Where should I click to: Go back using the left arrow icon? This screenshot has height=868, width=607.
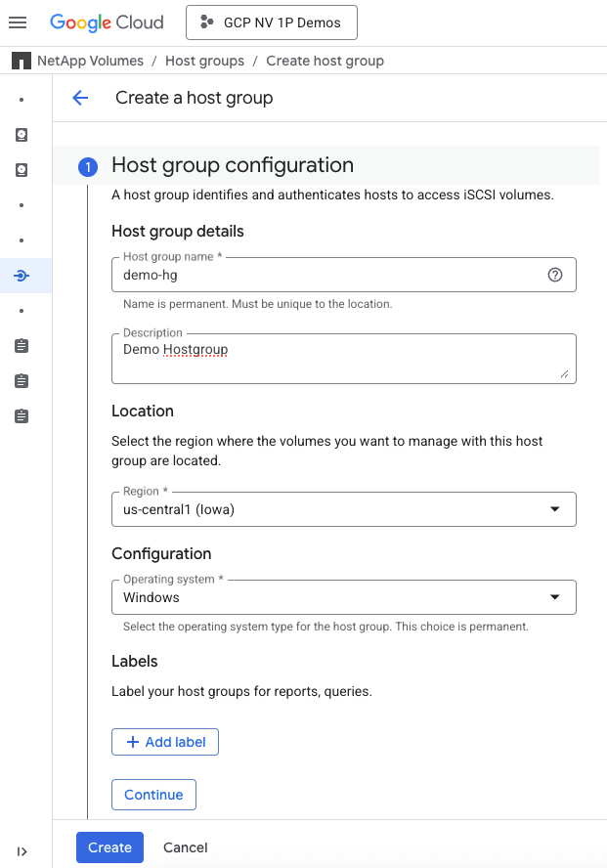80,98
